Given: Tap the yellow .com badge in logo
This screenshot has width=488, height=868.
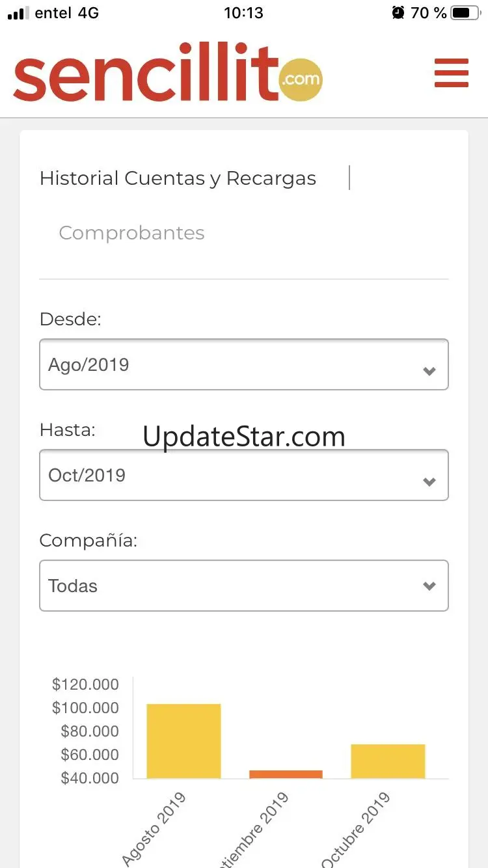Looking at the screenshot, I should point(300,79).
